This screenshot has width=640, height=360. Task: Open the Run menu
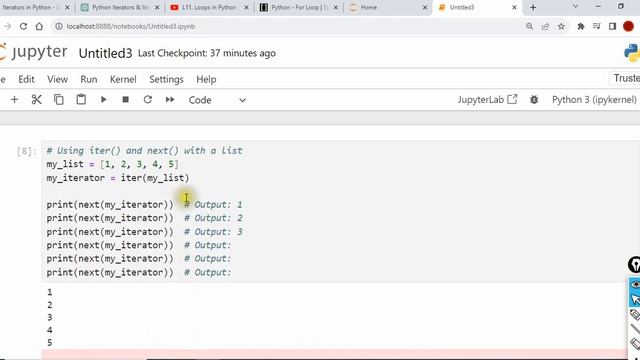(89, 79)
